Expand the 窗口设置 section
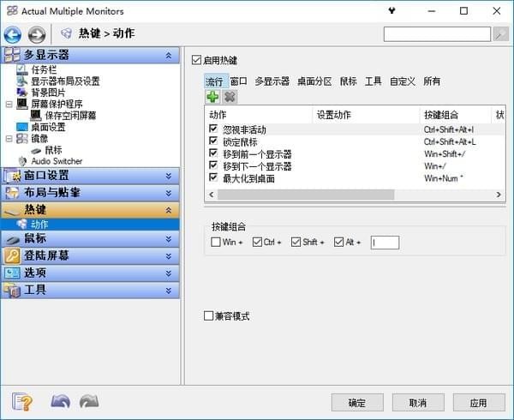The width and height of the screenshot is (514, 420). click(x=169, y=176)
